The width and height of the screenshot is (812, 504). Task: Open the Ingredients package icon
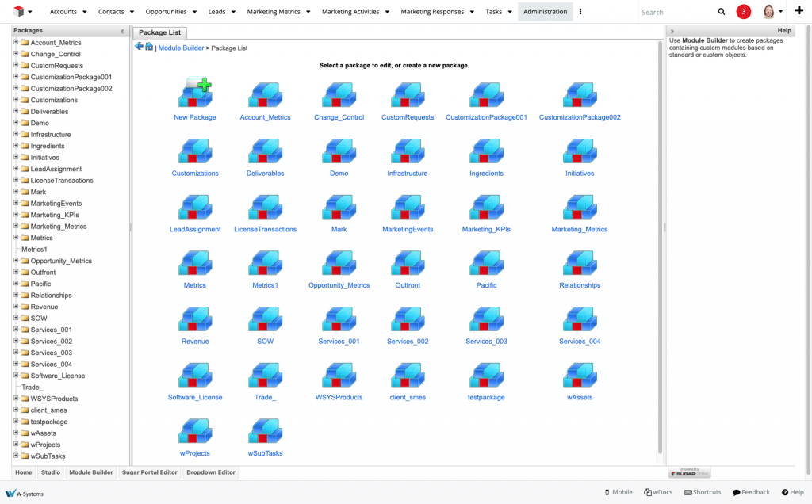pyautogui.click(x=486, y=151)
